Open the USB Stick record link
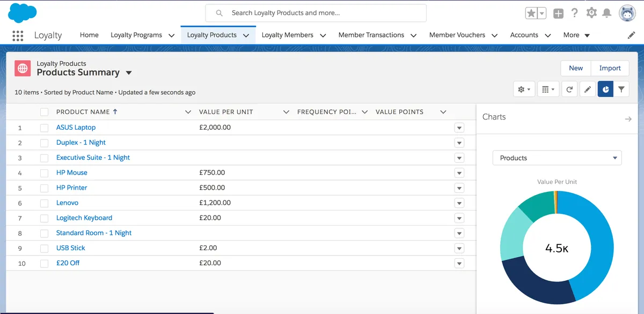This screenshot has height=314, width=644. (71, 248)
